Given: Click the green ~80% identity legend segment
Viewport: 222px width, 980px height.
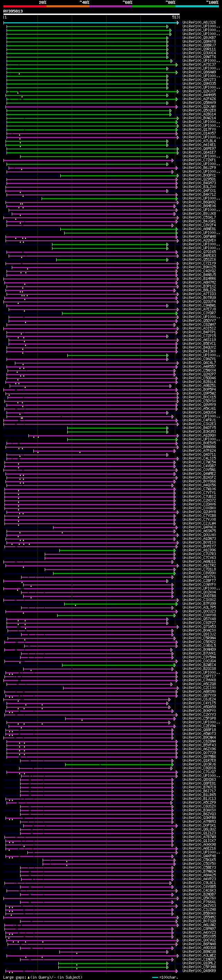Looking at the screenshot, I should coord(154,6).
